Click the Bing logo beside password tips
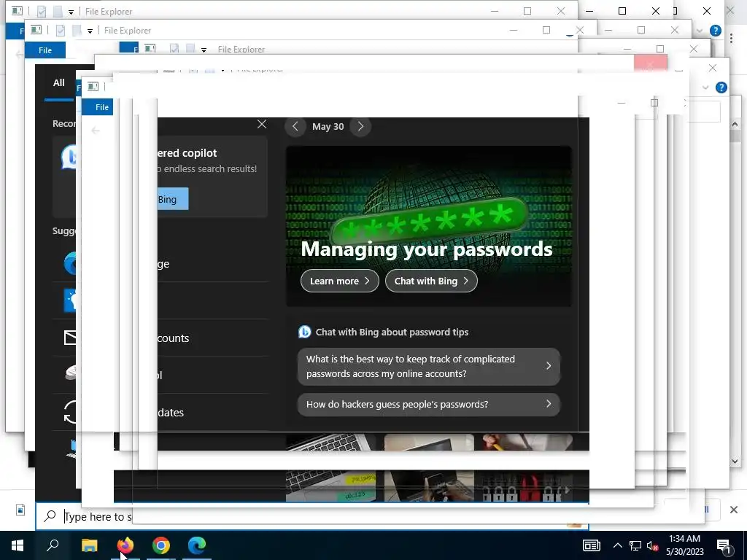 coord(304,332)
